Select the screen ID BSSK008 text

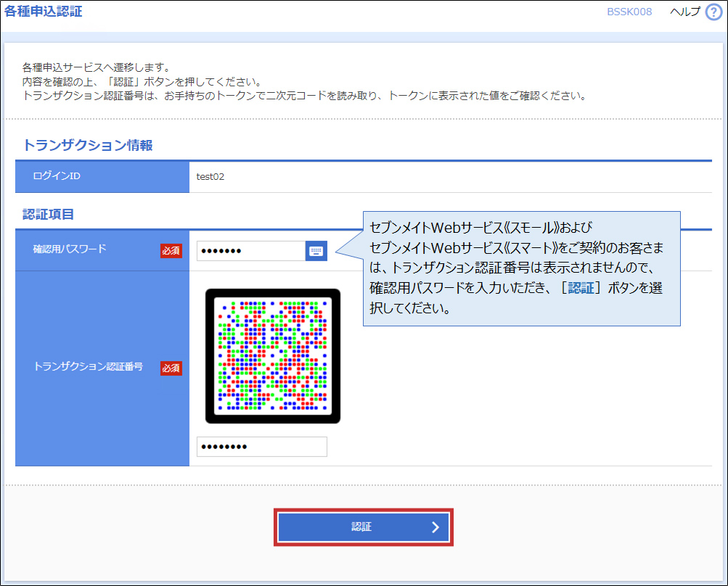(629, 12)
